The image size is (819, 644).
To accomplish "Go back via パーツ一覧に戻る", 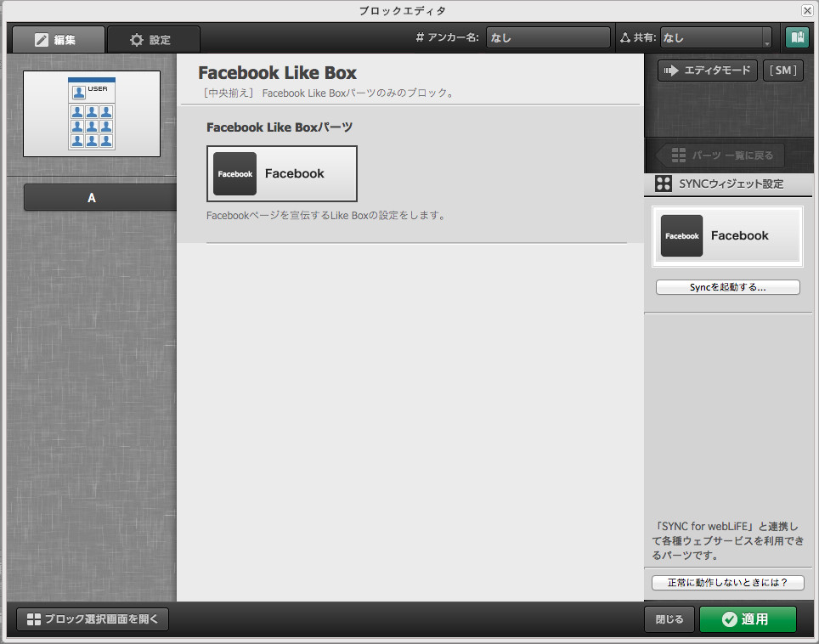I will click(x=720, y=155).
